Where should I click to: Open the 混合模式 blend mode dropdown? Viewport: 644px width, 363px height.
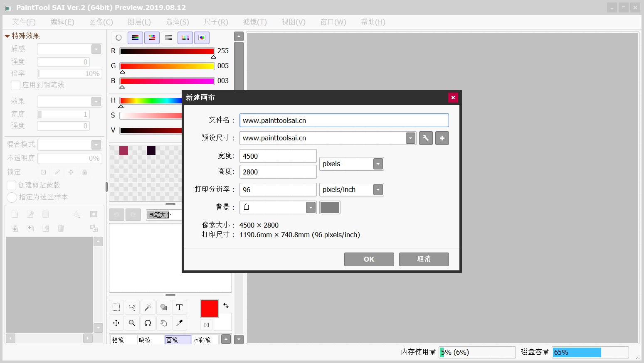coord(96,145)
